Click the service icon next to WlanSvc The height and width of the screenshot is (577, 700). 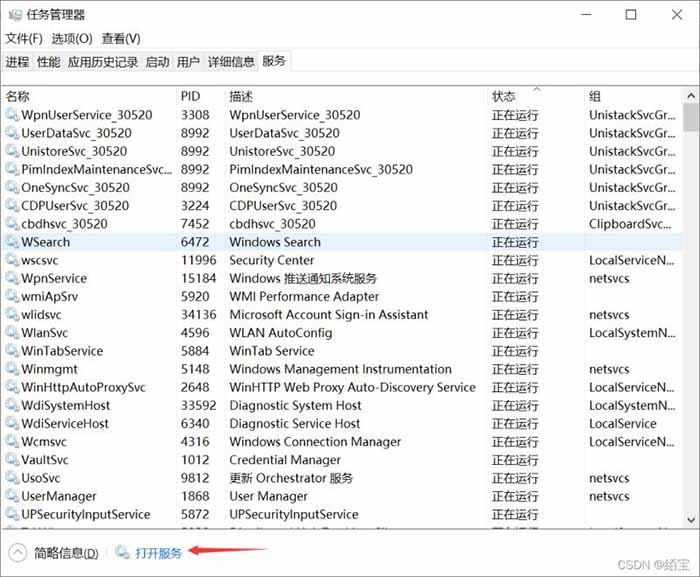pos(12,333)
